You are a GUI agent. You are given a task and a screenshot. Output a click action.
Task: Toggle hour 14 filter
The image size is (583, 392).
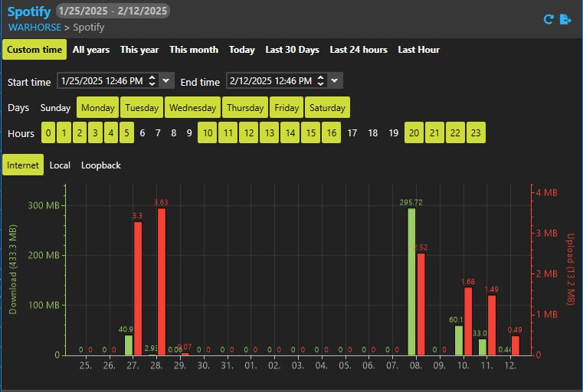(x=290, y=132)
